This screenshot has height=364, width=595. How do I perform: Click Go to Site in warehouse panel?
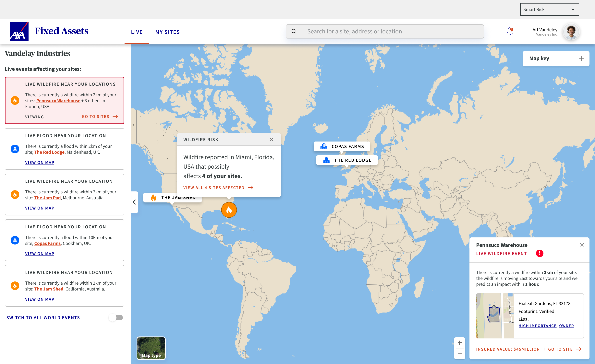click(565, 349)
